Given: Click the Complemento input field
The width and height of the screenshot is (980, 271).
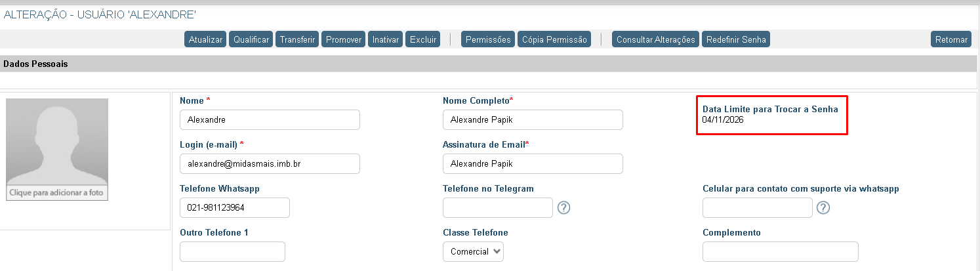Looking at the screenshot, I should coord(780,251).
